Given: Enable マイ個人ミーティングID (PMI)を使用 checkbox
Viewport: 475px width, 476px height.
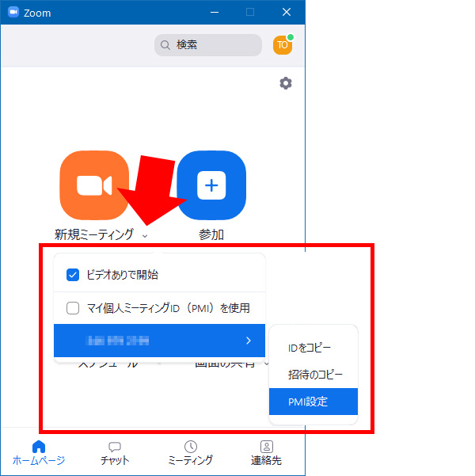Looking at the screenshot, I should pyautogui.click(x=73, y=308).
